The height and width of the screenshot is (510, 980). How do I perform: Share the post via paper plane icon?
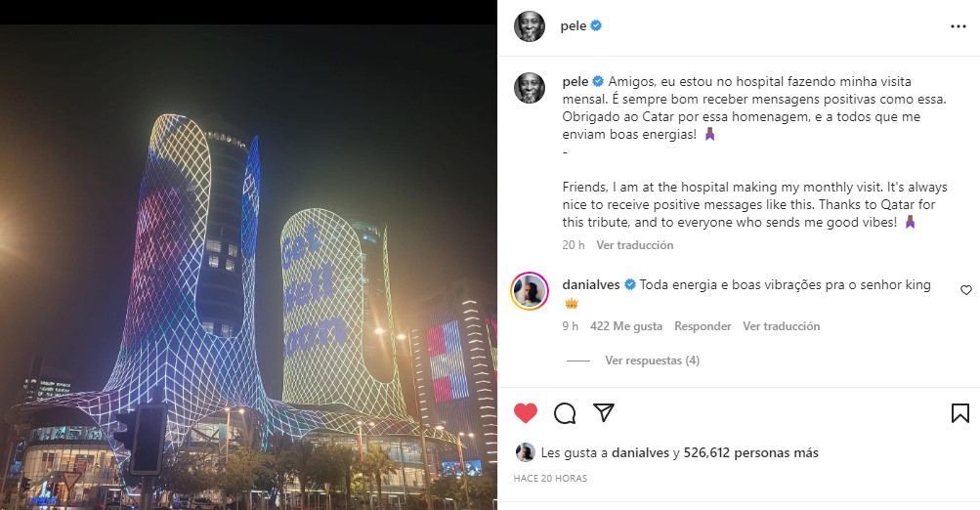(604, 412)
